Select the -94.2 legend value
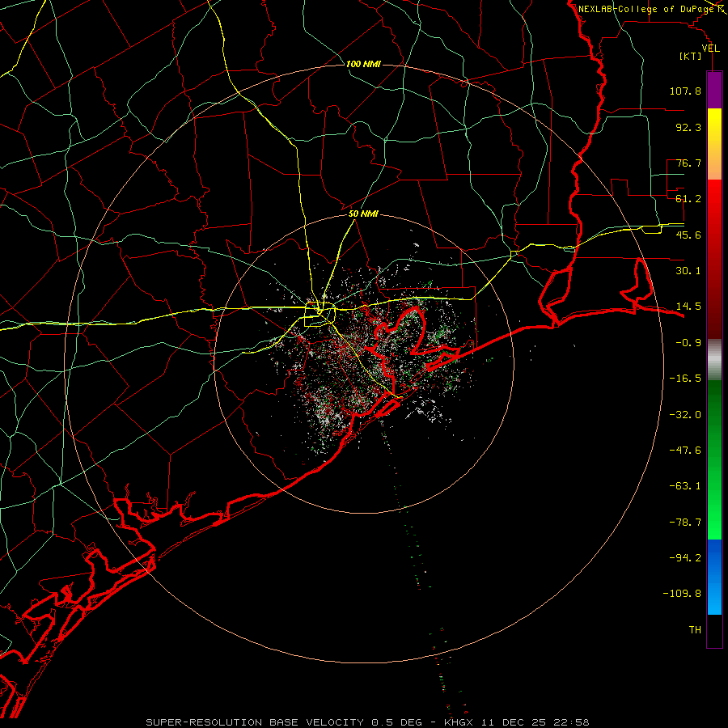The height and width of the screenshot is (728, 728). (x=685, y=558)
